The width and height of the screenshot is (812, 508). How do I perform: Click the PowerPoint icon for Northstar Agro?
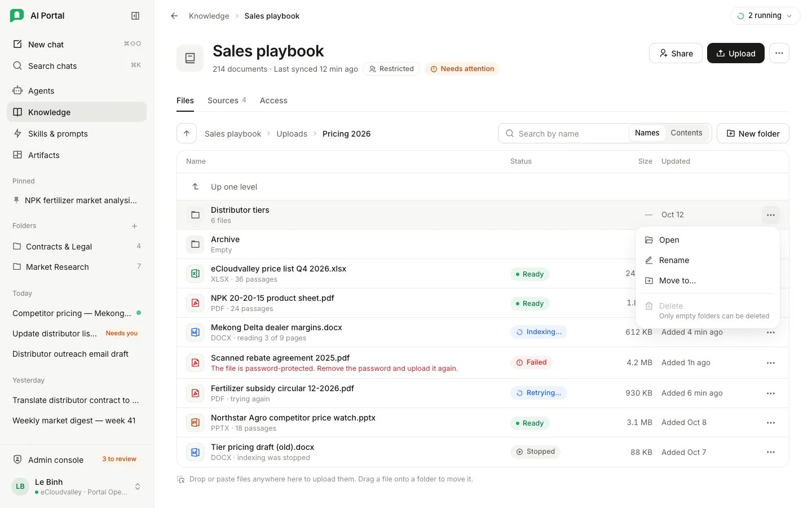tap(195, 423)
